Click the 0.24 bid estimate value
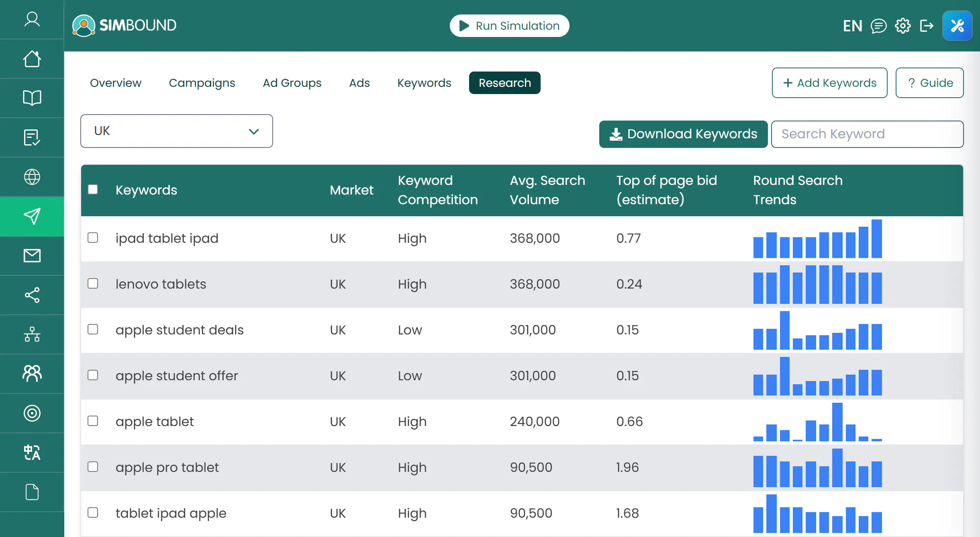Viewport: 980px width, 537px height. pyautogui.click(x=629, y=284)
